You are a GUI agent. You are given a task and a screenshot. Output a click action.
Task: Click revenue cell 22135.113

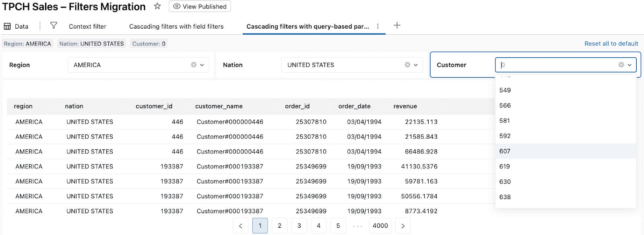click(421, 122)
